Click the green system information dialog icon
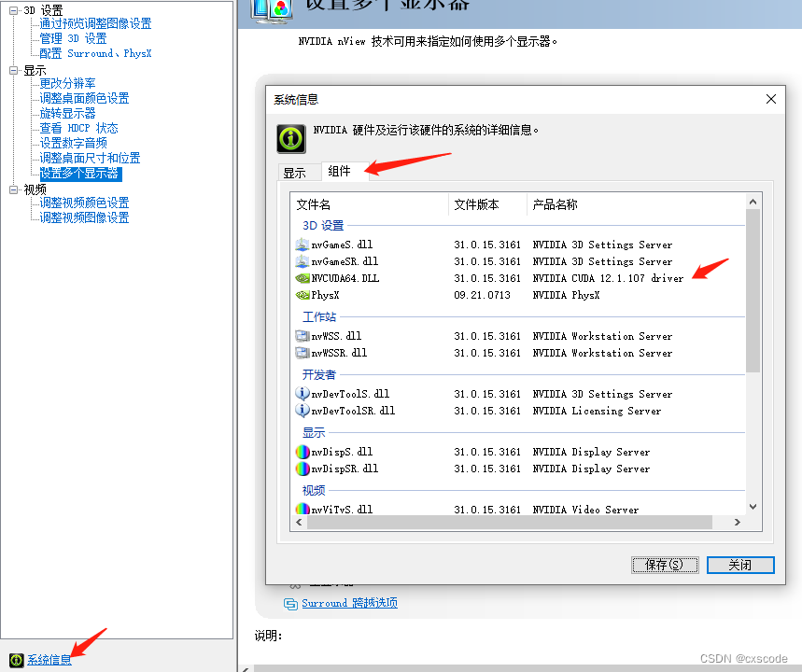Viewport: 802px width, 672px height. (x=291, y=138)
